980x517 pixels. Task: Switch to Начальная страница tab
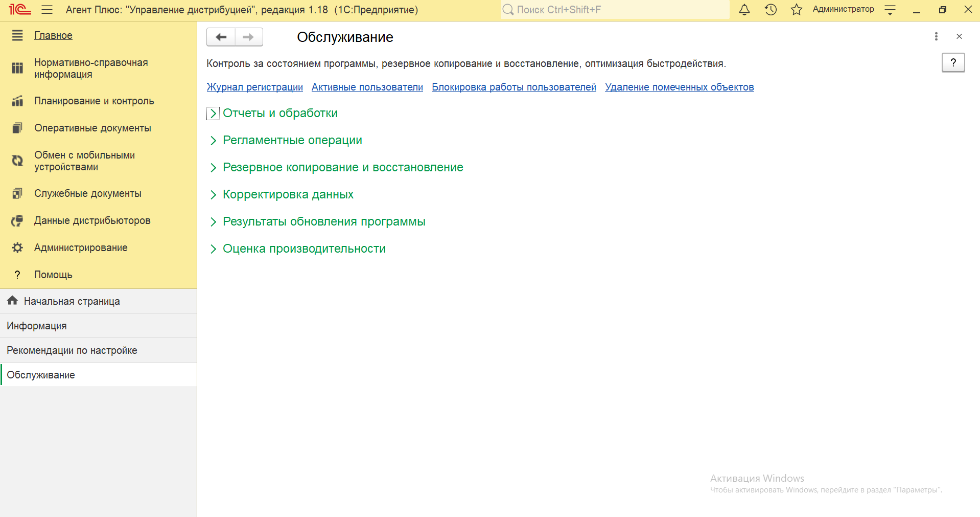coord(98,301)
